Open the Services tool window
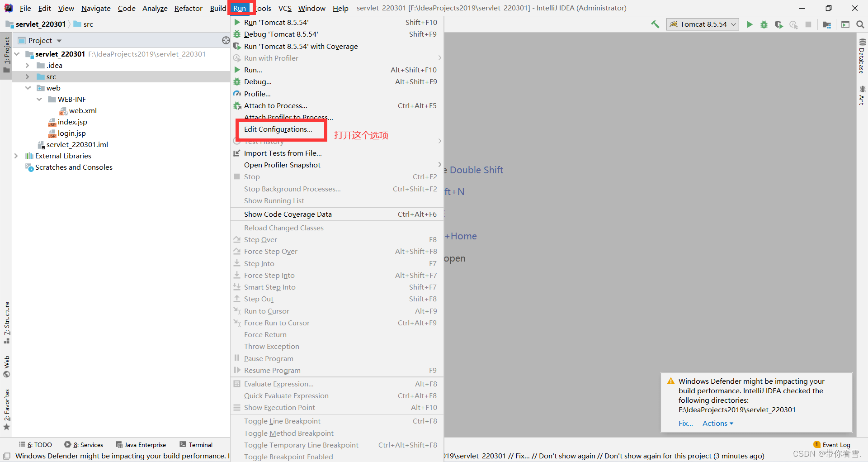Screen dimensions: 868x462 [x=84, y=445]
